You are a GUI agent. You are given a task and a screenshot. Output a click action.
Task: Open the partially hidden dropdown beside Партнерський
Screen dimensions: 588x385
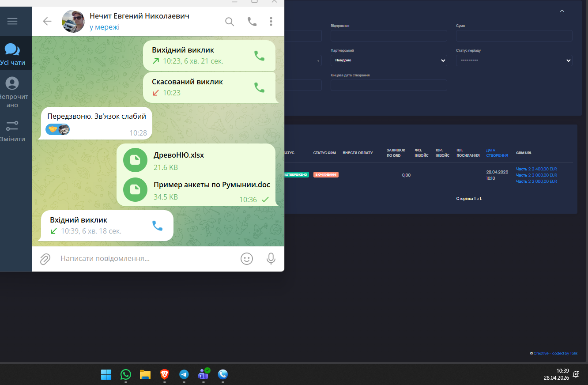point(303,60)
